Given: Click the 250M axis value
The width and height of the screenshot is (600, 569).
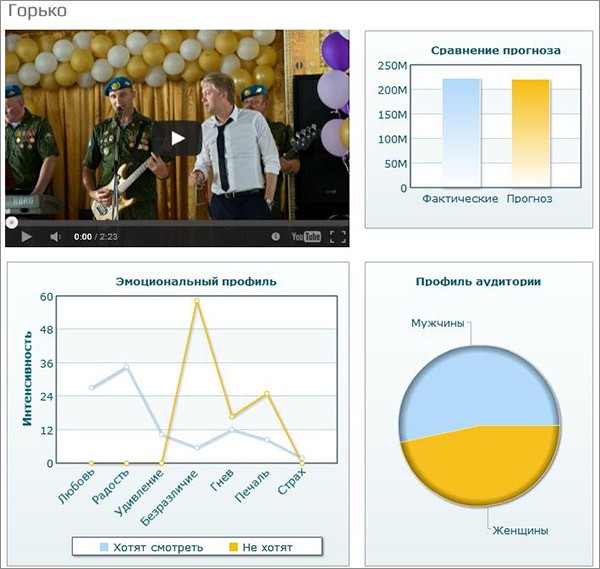Looking at the screenshot, I should [x=393, y=66].
